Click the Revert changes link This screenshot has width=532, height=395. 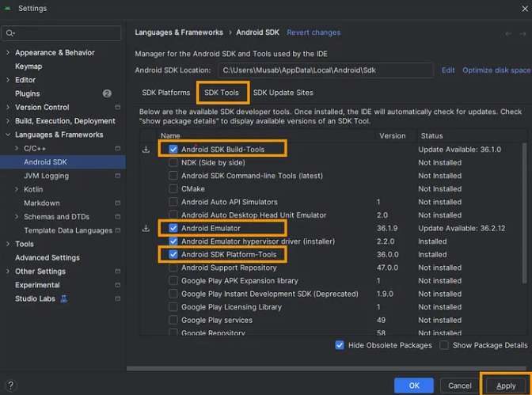click(x=313, y=32)
